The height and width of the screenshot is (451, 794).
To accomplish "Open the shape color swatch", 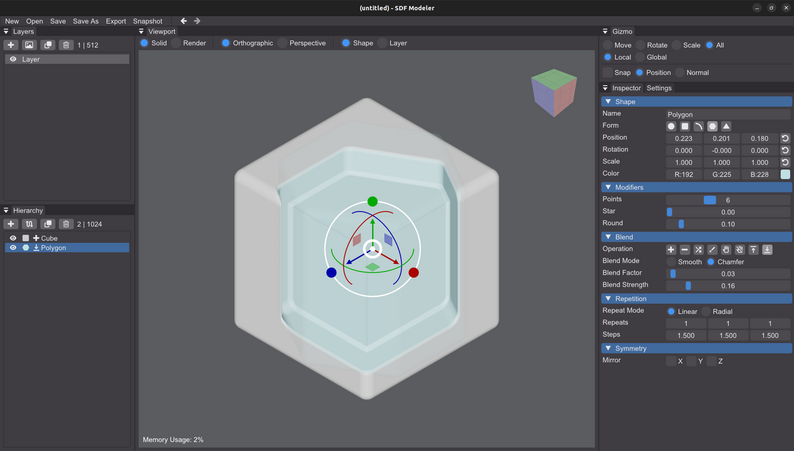I will click(x=785, y=174).
